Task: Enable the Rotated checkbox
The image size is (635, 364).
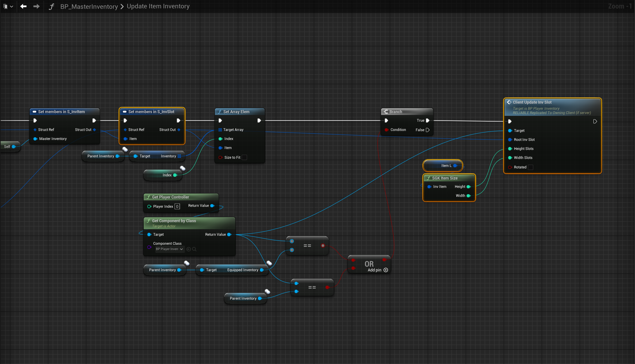Action: pos(530,167)
